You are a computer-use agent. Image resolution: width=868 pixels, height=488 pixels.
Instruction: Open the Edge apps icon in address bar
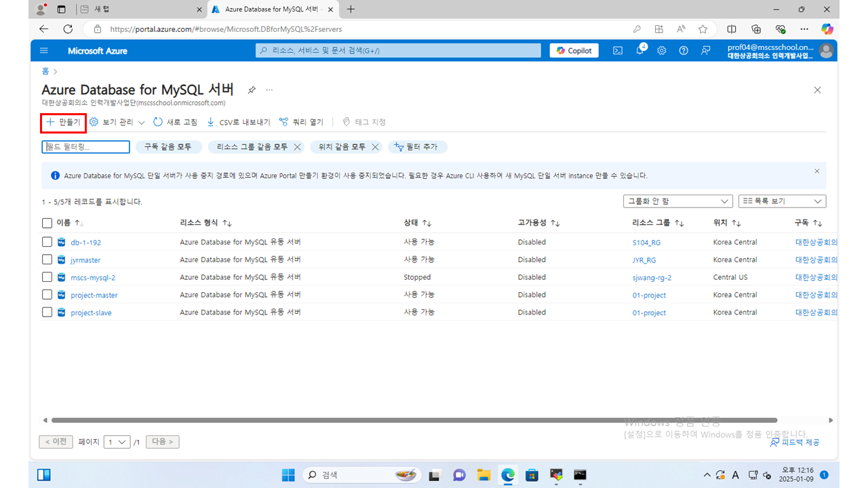(659, 29)
